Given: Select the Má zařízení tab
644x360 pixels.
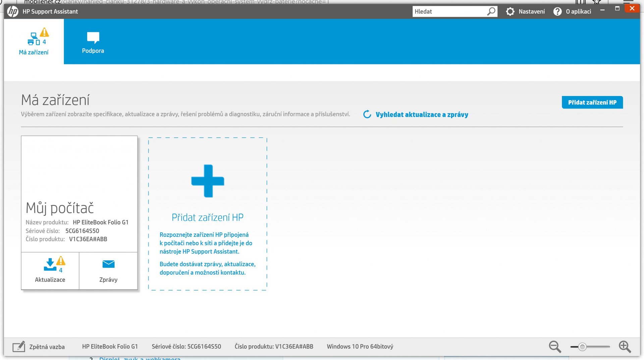Looking at the screenshot, I should click(34, 42).
